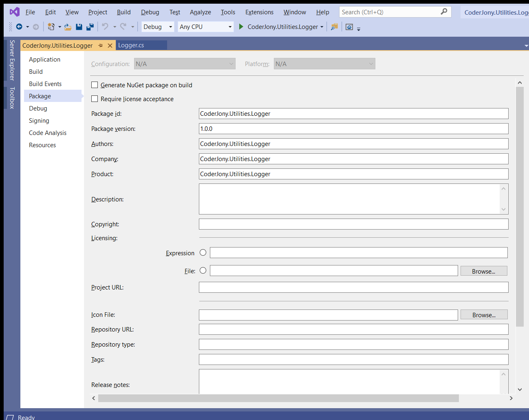Save the current file with the disk icon

pos(79,27)
